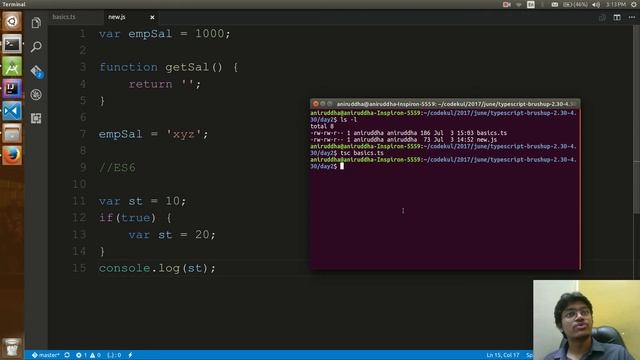Switch to Visual Studio Code in the launcher
This screenshot has height=360, width=640.
(x=12, y=111)
